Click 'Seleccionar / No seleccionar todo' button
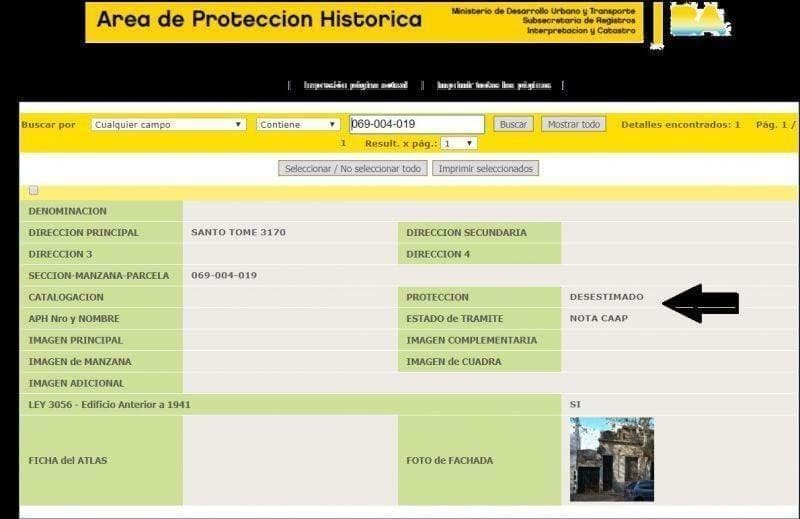Viewport: 800px width, 519px height. tap(353, 169)
